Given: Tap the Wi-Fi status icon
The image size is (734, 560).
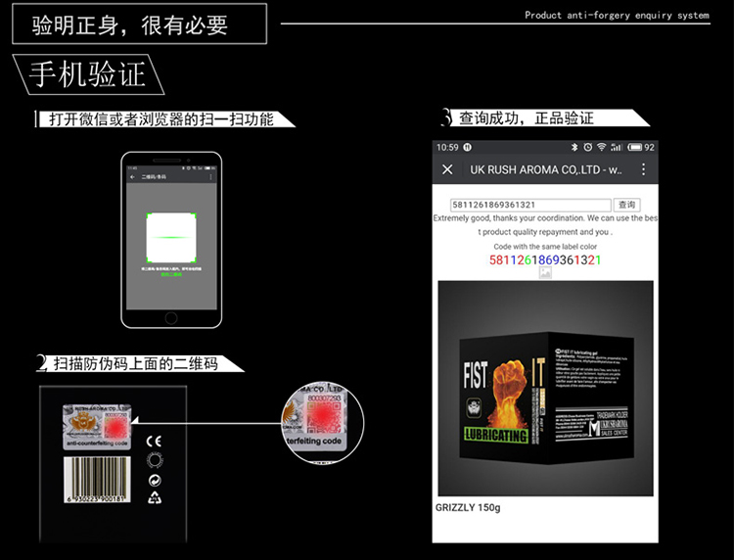Looking at the screenshot, I should point(602,147).
